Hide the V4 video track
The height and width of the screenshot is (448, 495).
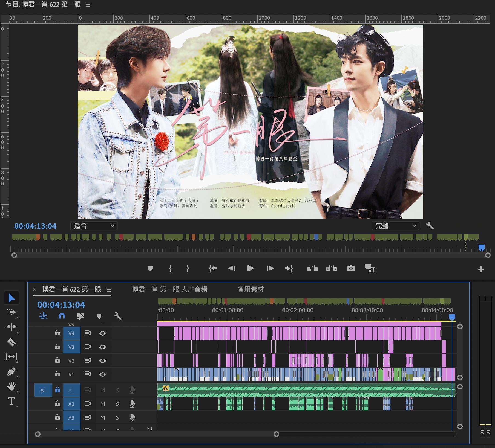pos(103,333)
